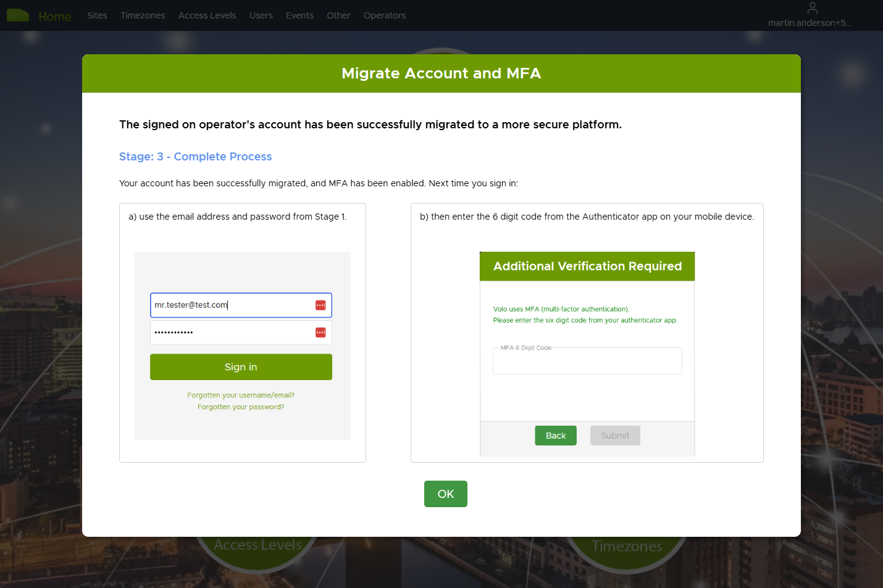Click the green Sign in button
Viewport: 883px width, 588px height.
tap(241, 367)
